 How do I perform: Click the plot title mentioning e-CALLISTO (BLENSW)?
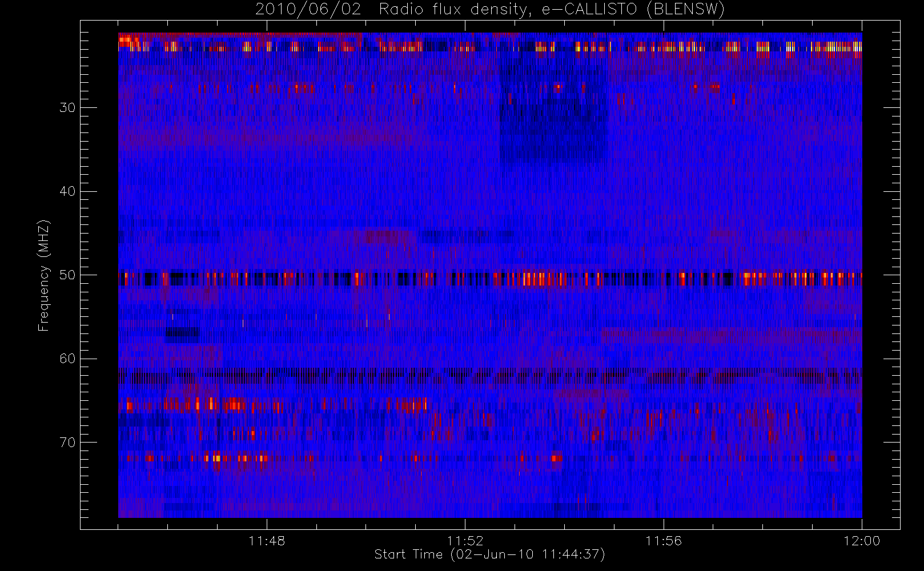(x=490, y=10)
